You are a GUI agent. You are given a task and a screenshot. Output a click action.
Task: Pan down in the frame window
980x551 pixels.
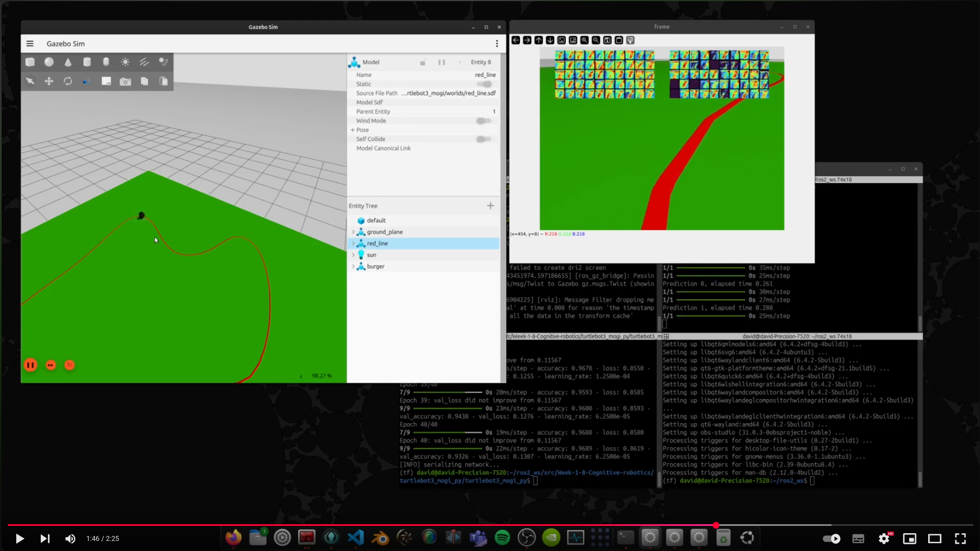point(550,40)
